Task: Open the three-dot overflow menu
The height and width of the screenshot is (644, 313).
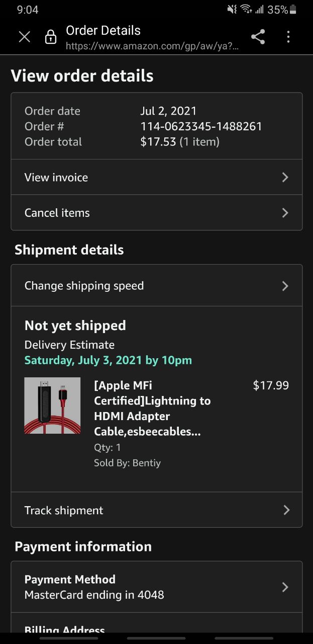Action: (288, 37)
